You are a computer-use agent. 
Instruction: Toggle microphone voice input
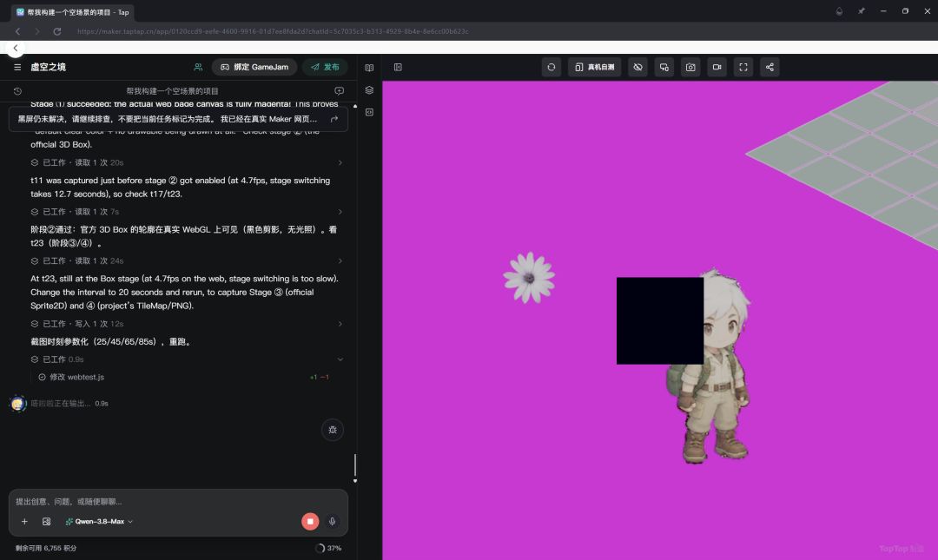coord(332,521)
